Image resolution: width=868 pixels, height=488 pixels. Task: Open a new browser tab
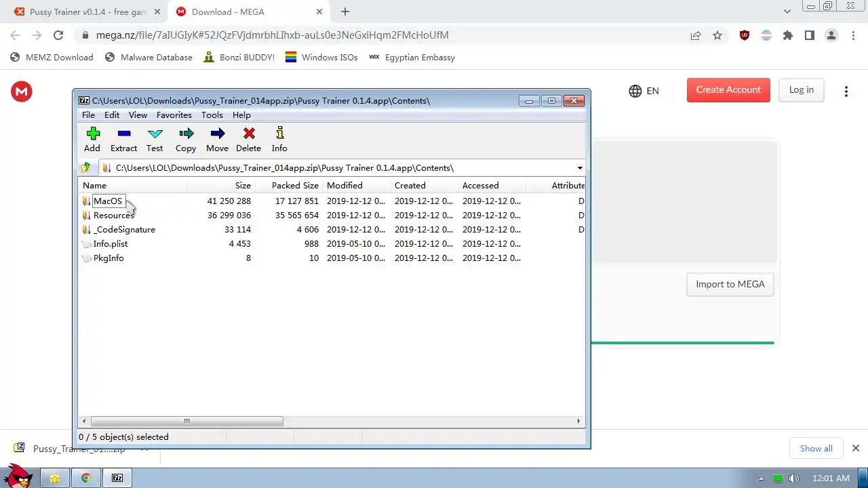click(x=345, y=12)
